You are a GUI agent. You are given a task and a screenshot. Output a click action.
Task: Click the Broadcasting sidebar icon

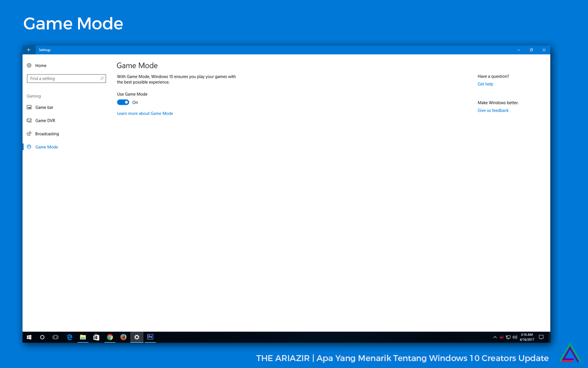[29, 134]
